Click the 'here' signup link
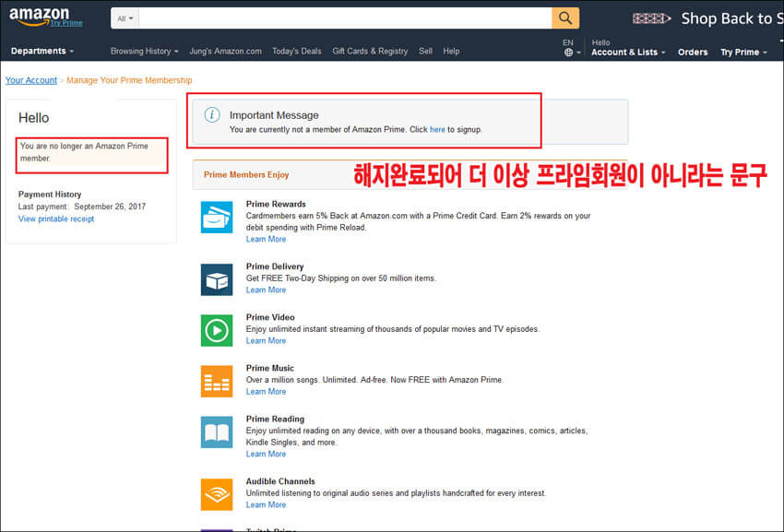Screen dimensions: 784x532 point(437,129)
